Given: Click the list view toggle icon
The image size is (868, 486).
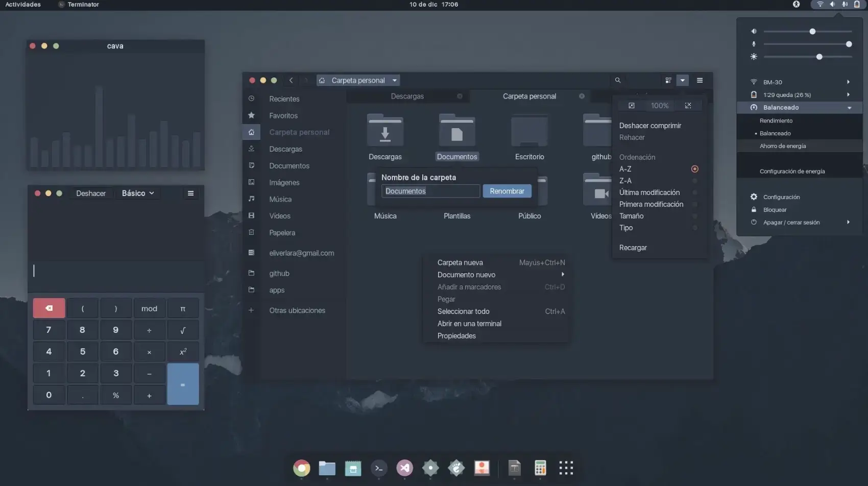Looking at the screenshot, I should (668, 80).
